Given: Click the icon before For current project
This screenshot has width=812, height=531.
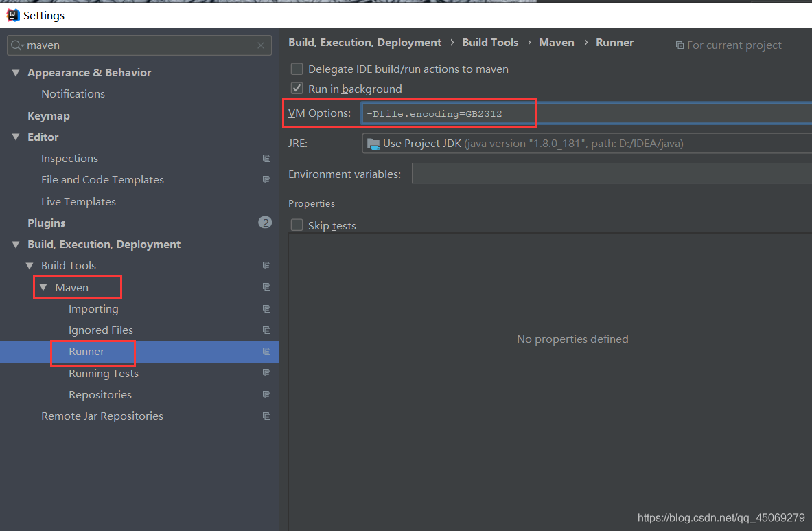Looking at the screenshot, I should pos(680,45).
